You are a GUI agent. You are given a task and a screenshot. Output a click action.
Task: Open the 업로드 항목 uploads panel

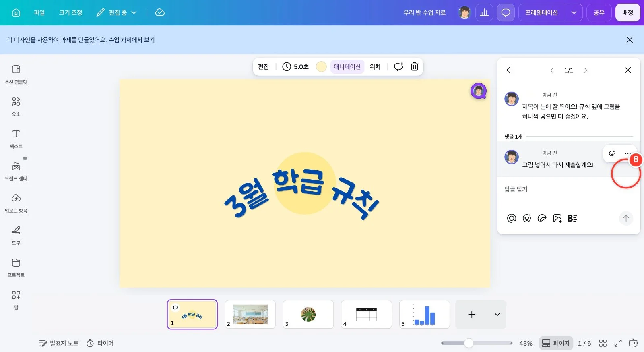(16, 203)
